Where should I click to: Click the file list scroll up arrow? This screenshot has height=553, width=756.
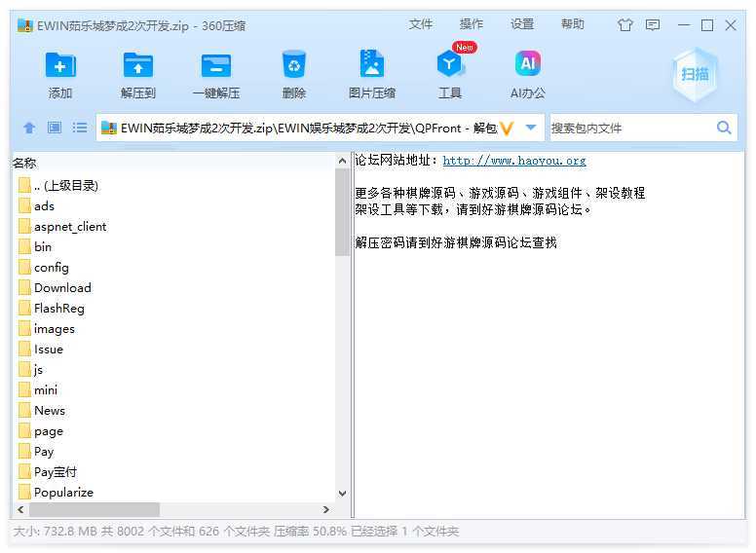(342, 161)
